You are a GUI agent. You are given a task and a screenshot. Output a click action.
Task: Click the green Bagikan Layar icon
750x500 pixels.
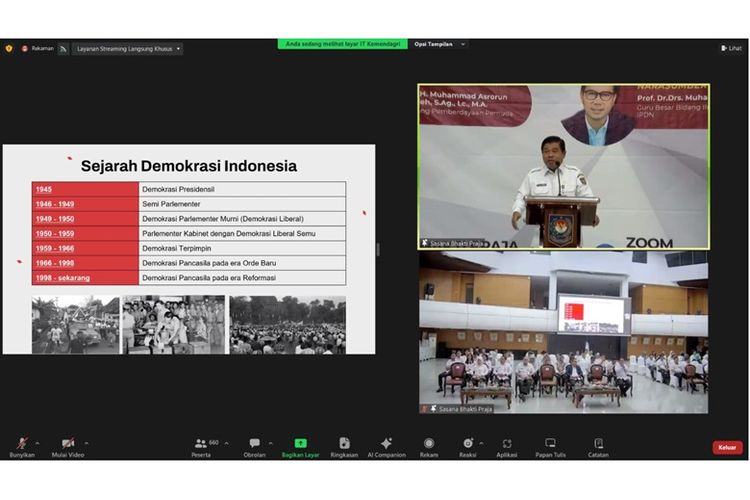[x=300, y=444]
